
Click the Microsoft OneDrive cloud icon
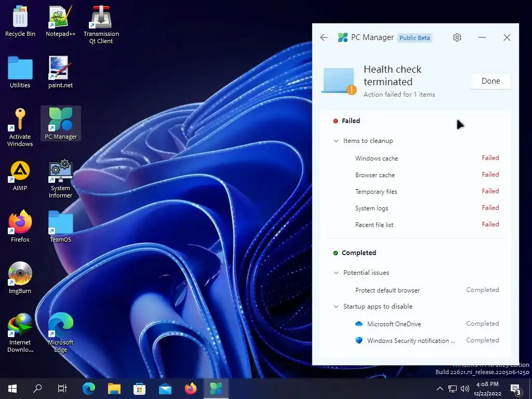[x=358, y=324]
